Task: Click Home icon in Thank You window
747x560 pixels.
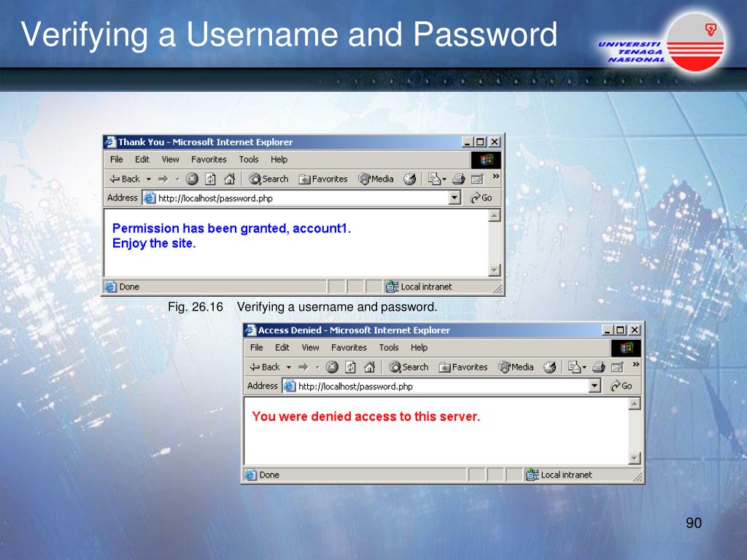Action: click(230, 179)
